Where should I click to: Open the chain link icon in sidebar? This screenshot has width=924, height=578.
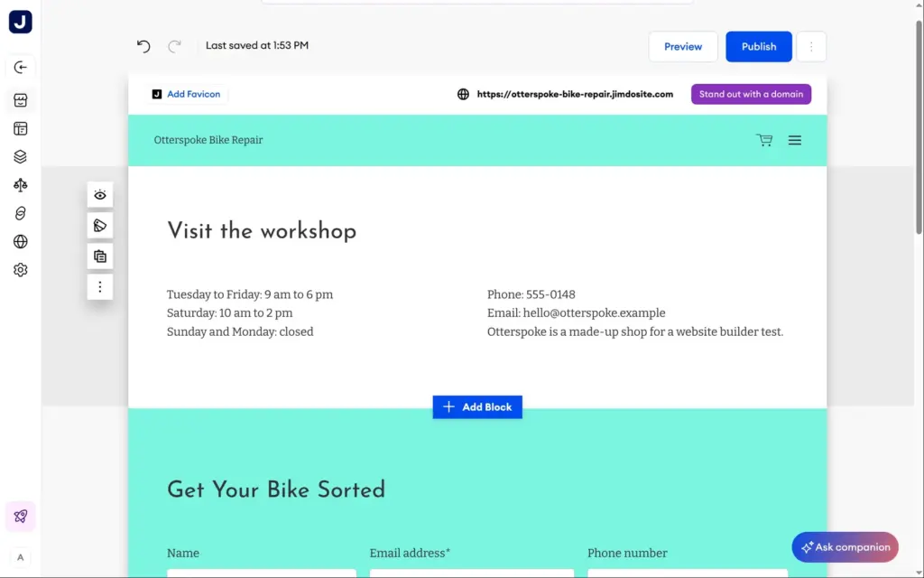click(21, 213)
